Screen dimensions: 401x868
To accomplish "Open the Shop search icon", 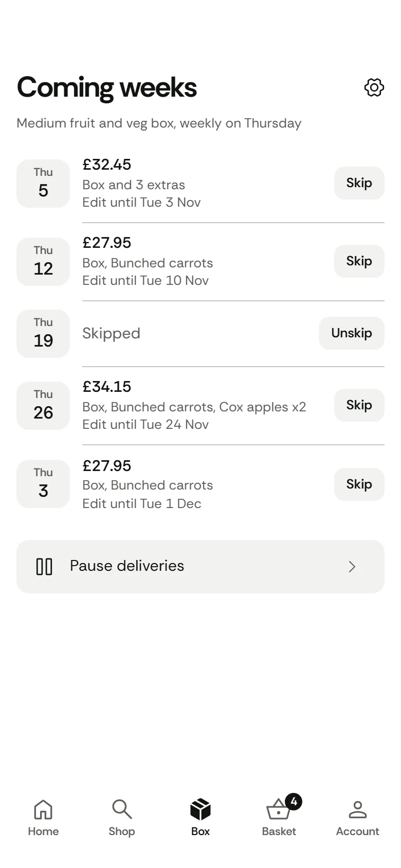I will 122,809.
